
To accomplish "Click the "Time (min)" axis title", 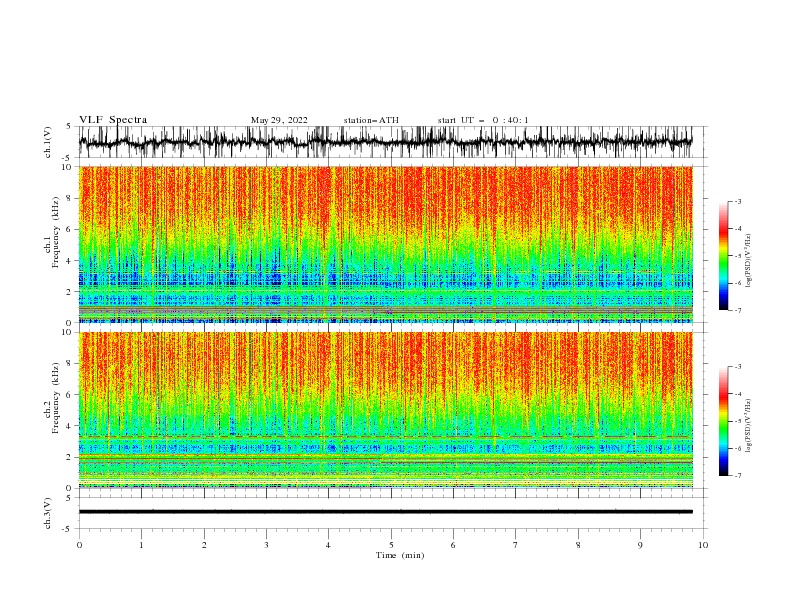I will click(400, 555).
